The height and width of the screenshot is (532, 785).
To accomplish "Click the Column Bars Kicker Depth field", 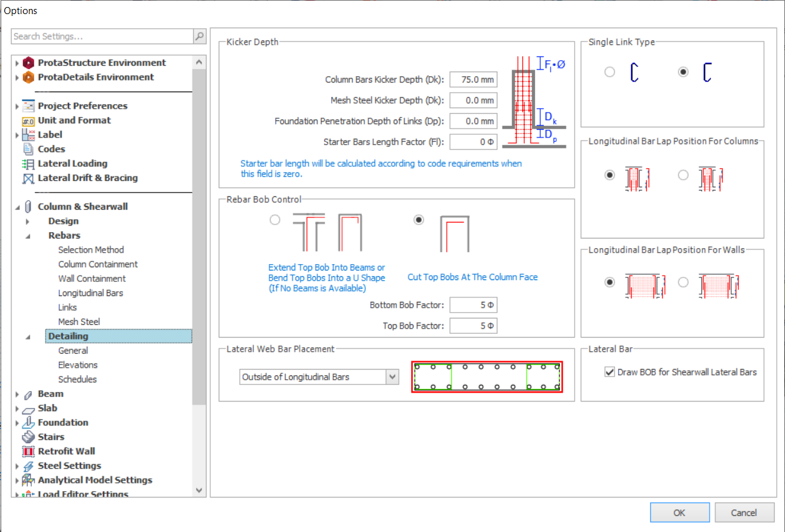I will coord(473,80).
